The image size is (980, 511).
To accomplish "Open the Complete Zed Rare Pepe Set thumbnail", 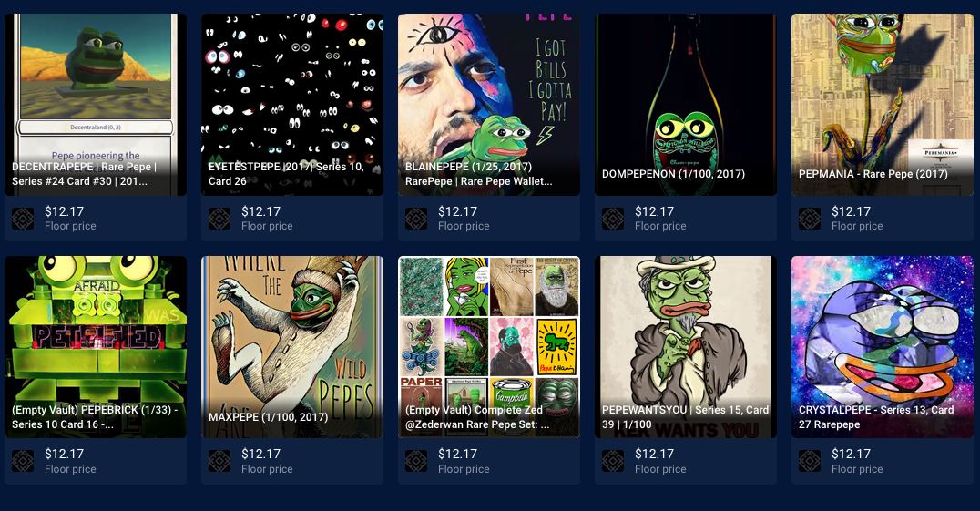I will click(489, 347).
